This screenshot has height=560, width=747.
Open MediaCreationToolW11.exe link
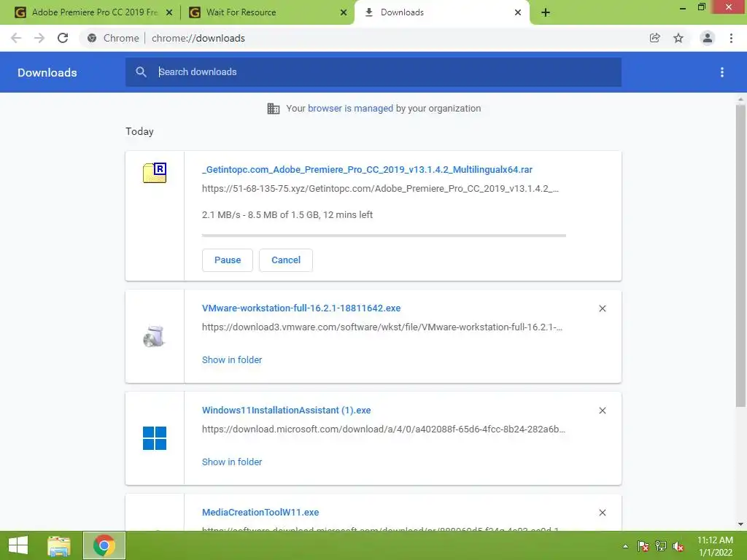(x=260, y=513)
